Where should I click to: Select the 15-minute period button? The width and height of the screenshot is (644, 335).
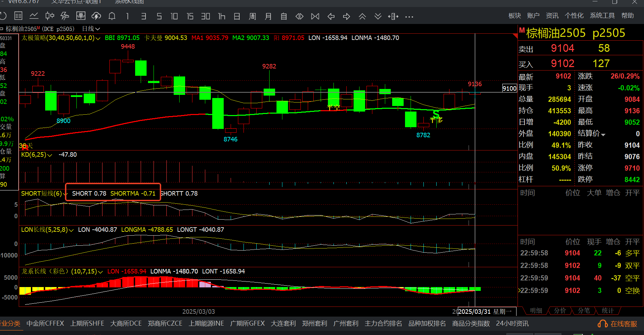(x=190, y=16)
